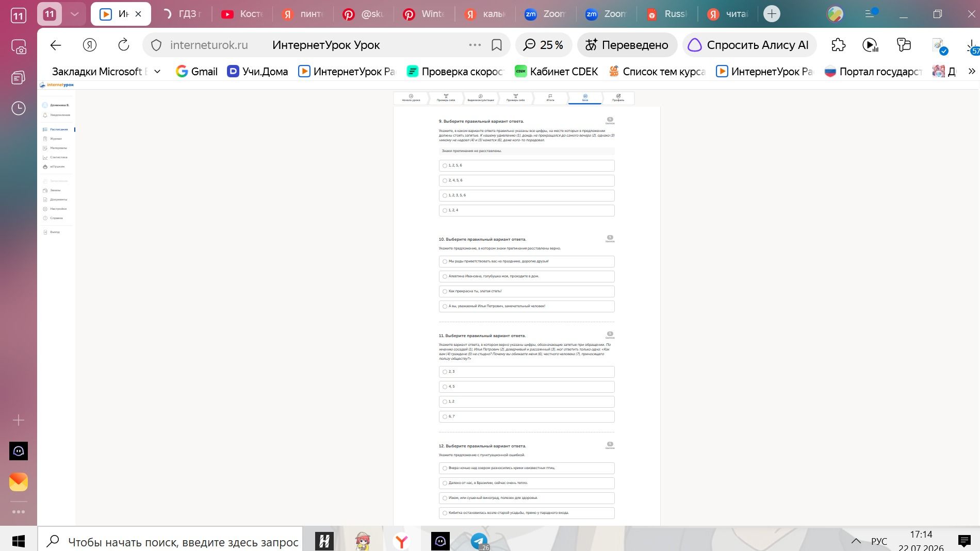Choose 'Вчера ночью над озером' option
The height and width of the screenshot is (551, 980).
pyautogui.click(x=527, y=468)
